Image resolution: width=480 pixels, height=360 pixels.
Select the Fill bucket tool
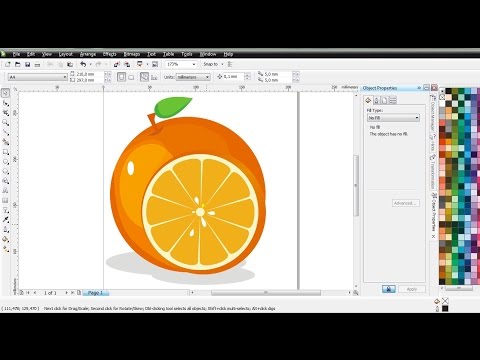pyautogui.click(x=5, y=239)
